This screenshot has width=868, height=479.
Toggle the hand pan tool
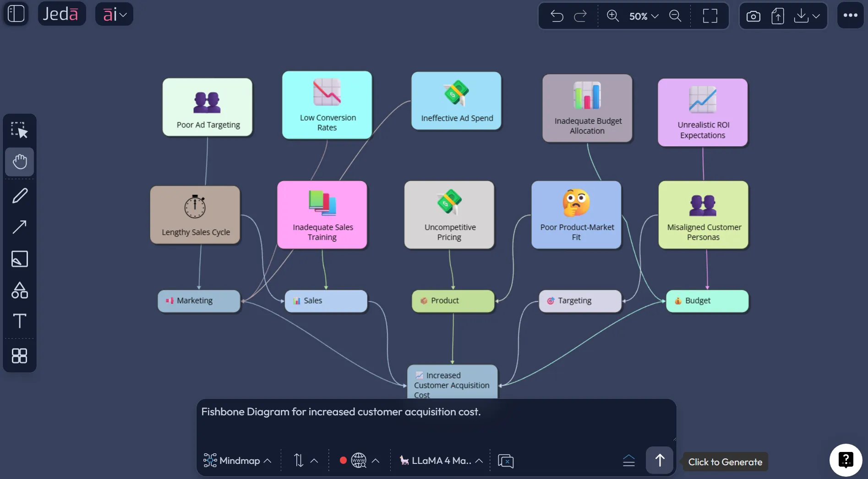tap(19, 161)
